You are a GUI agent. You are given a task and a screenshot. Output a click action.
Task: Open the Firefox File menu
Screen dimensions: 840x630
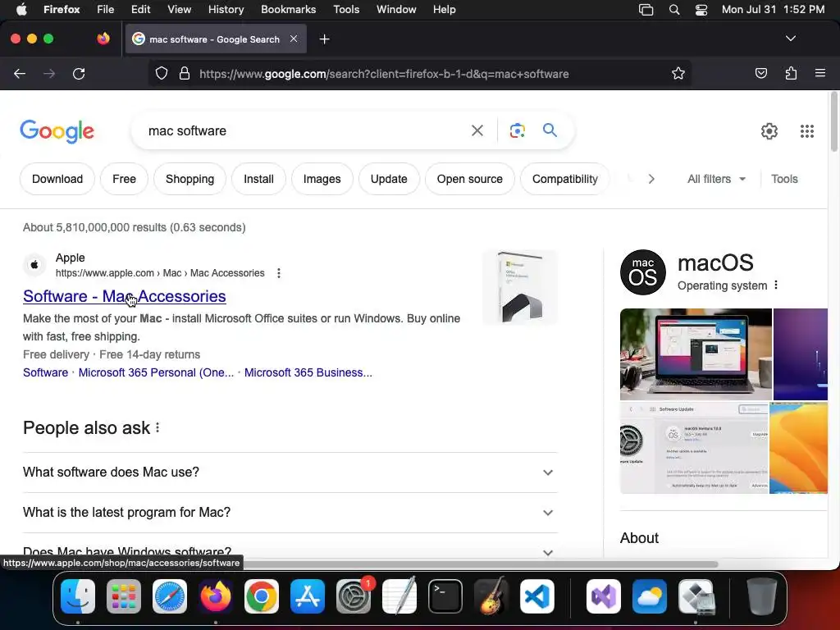coord(105,10)
